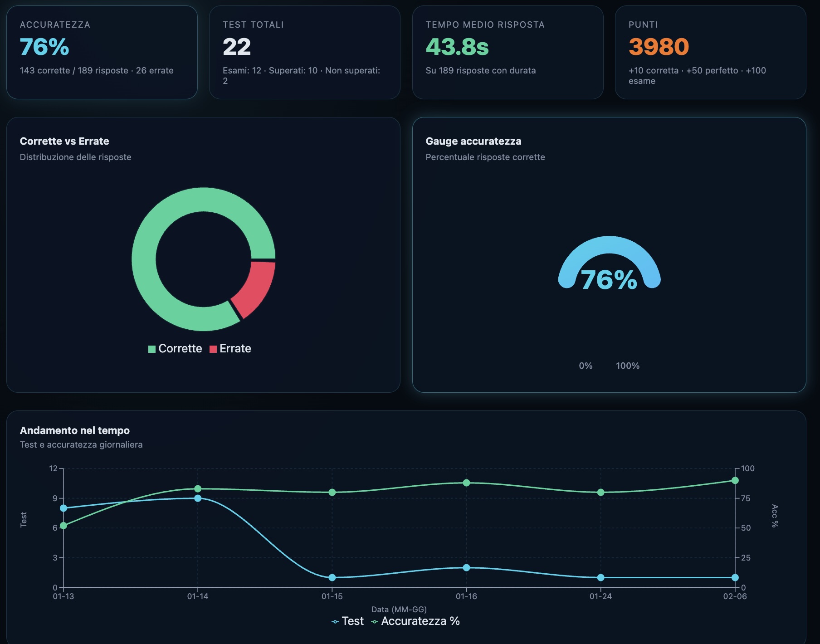Select the Test data point at 01-14

tap(198, 498)
